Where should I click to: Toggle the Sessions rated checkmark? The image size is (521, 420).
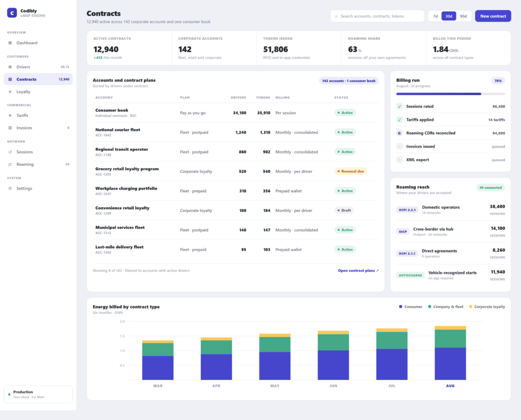pyautogui.click(x=399, y=106)
